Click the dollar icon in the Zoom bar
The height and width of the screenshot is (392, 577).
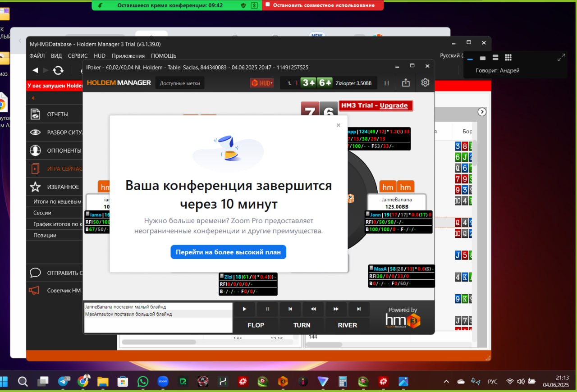click(x=255, y=5)
